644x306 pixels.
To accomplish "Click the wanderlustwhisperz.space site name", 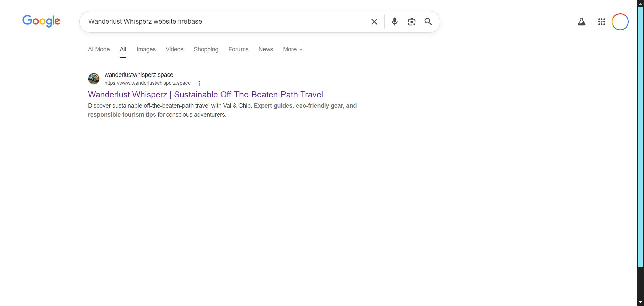I will point(139,75).
